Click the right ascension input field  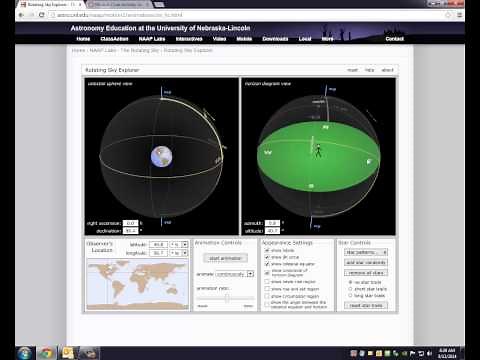130,223
